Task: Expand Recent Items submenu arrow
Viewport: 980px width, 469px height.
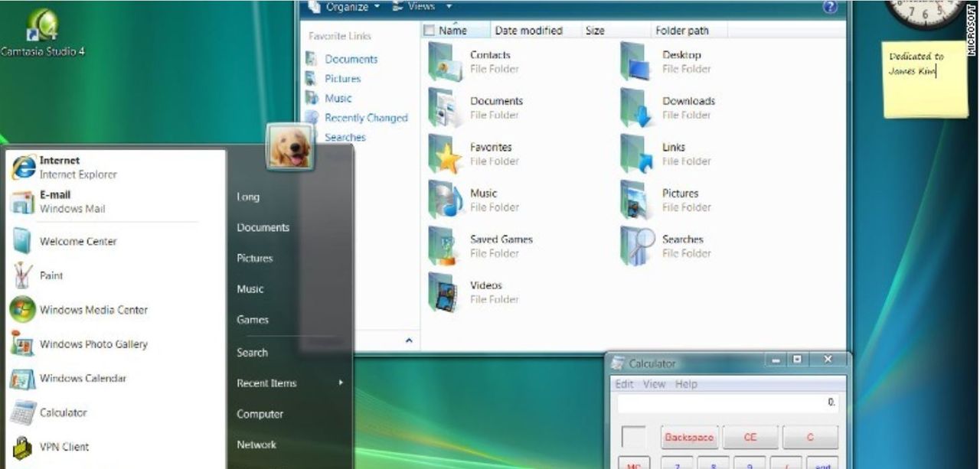Action: click(x=341, y=383)
